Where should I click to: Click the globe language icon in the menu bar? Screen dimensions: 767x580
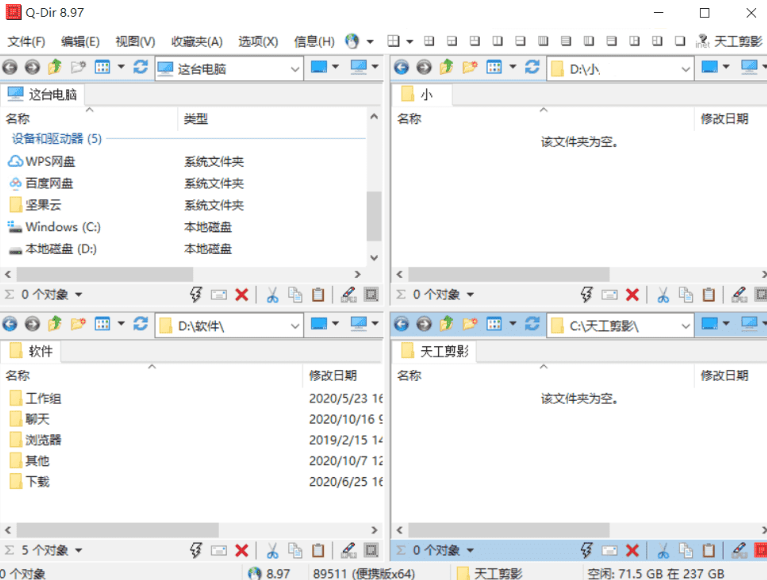[352, 41]
